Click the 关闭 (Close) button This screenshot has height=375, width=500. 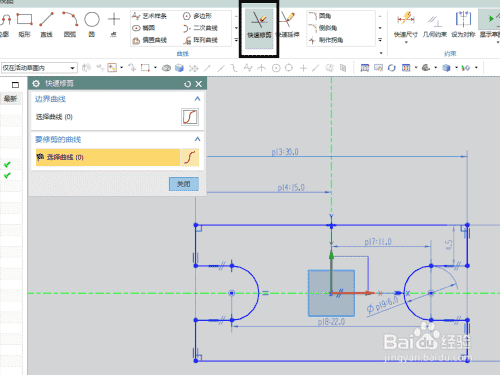pos(184,184)
